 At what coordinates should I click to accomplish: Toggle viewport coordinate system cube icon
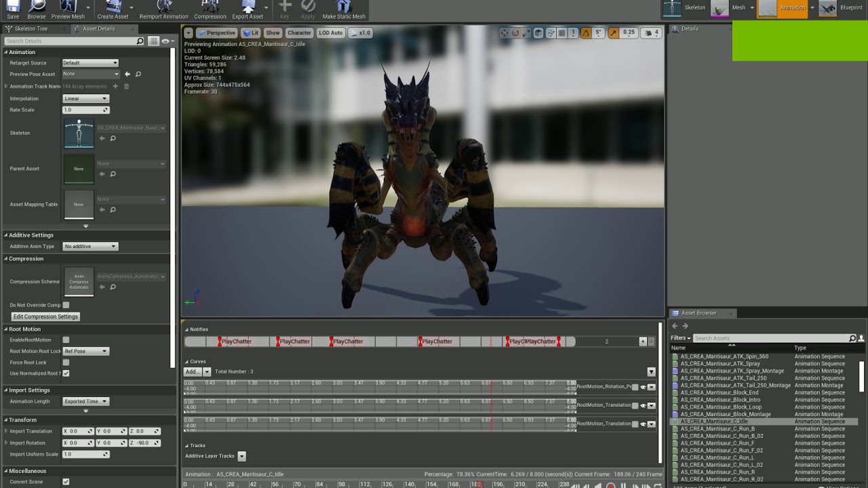pyautogui.click(x=538, y=33)
